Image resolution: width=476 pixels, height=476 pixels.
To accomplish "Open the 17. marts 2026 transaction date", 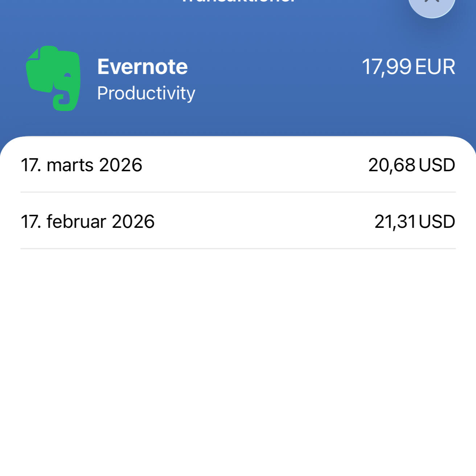I will point(82,165).
